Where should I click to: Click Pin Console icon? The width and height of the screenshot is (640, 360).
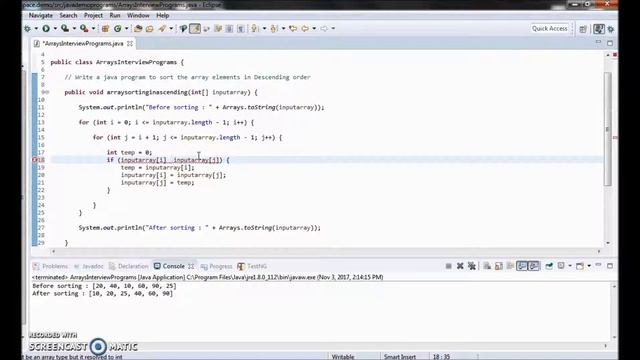tap(549, 266)
